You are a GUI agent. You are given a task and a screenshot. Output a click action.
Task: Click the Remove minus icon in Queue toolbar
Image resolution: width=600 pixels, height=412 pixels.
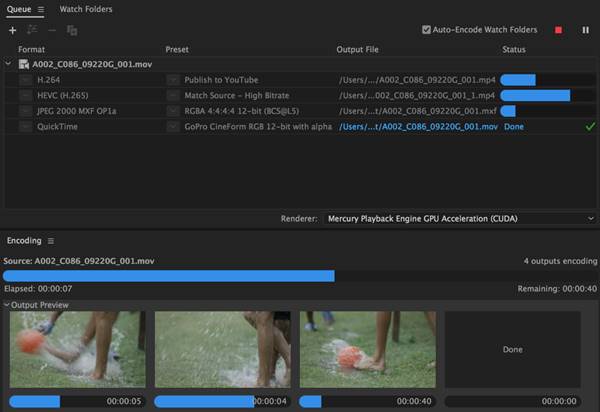point(52,30)
